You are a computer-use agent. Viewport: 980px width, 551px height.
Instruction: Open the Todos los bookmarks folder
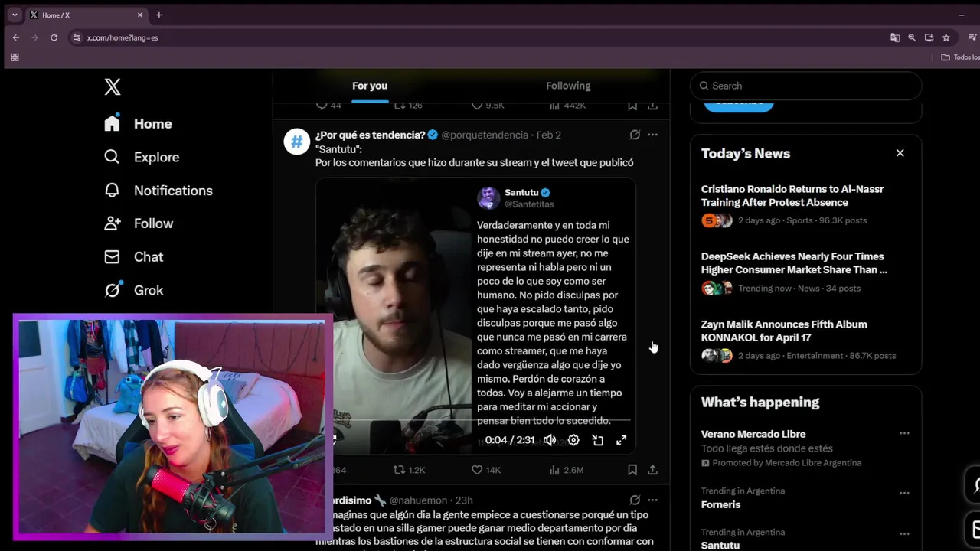[x=960, y=57]
